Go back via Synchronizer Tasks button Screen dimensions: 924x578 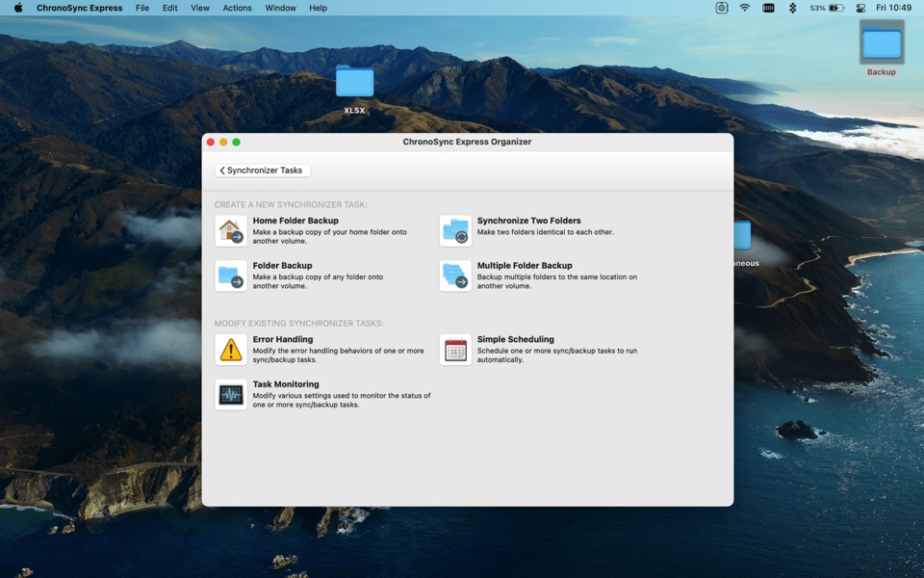pos(262,171)
